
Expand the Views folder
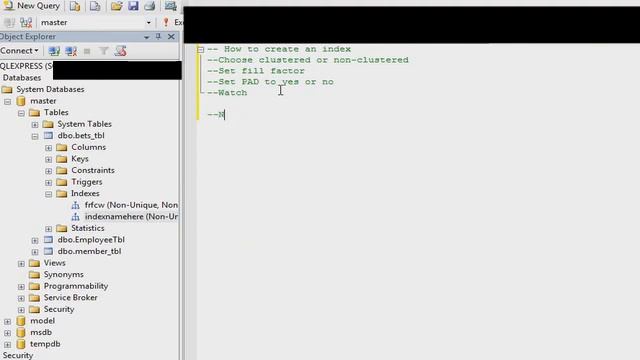pos(21,264)
